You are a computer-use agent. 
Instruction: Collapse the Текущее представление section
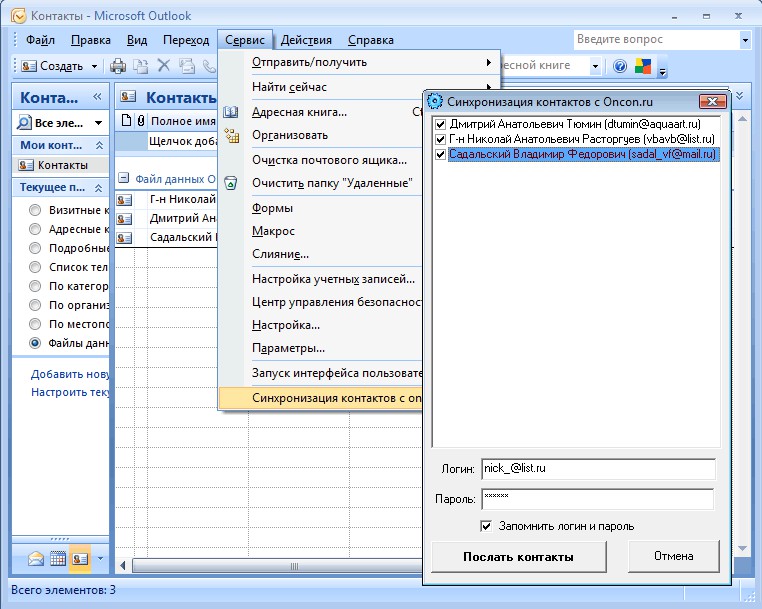point(99,188)
